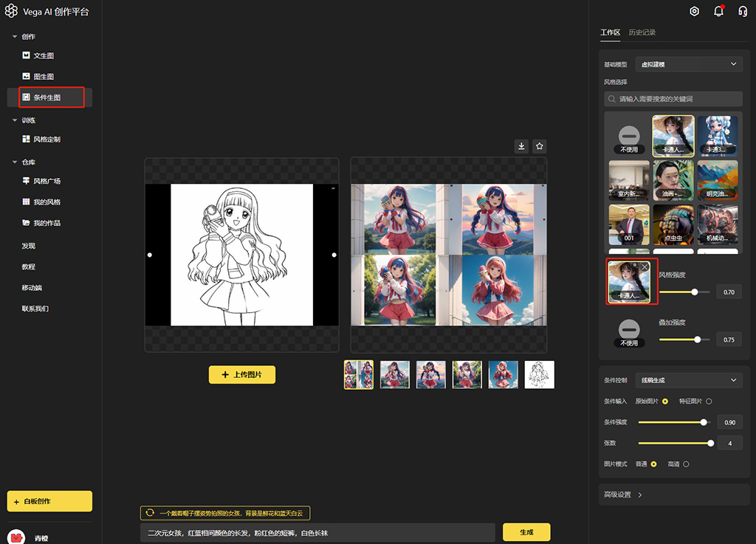Screen dimensions: 756x544
Task: Select 特征图片 radio button
Action: click(x=709, y=402)
